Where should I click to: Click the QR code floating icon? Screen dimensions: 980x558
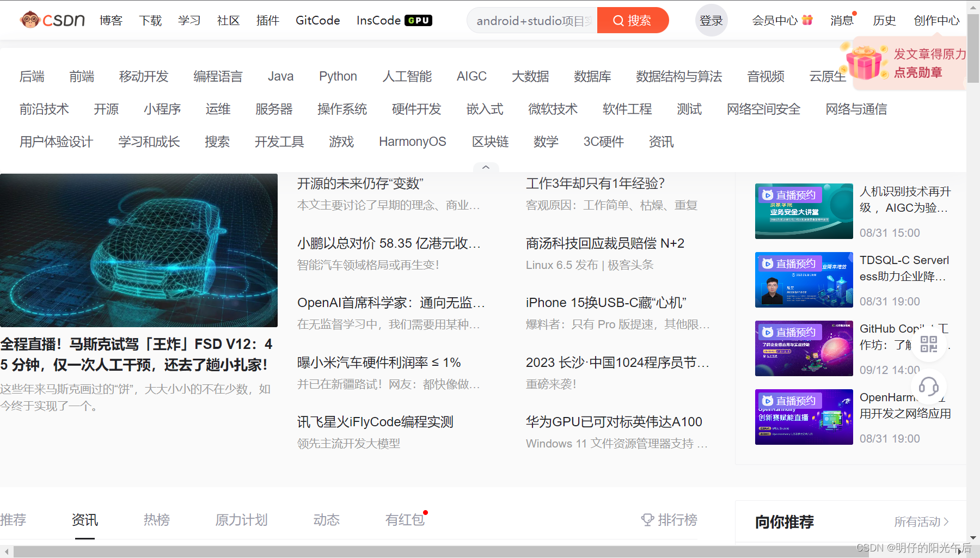(928, 344)
